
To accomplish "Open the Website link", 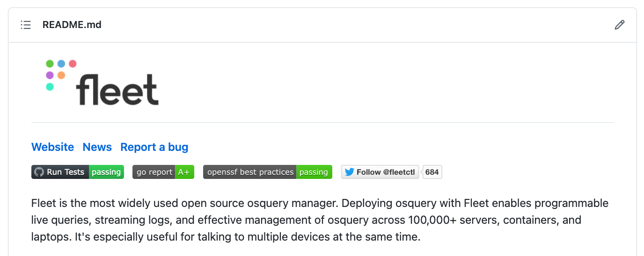I will [x=52, y=147].
